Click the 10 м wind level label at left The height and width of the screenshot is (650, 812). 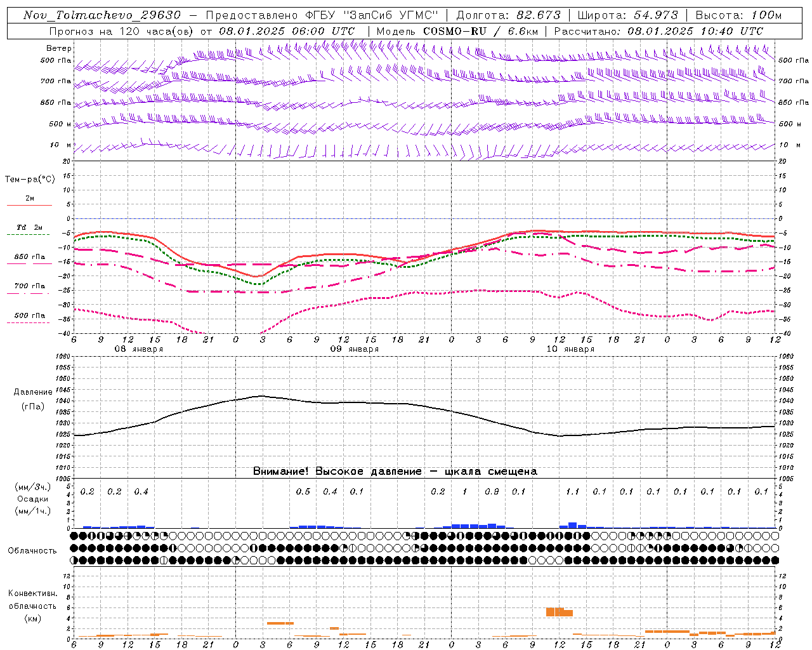pos(60,145)
